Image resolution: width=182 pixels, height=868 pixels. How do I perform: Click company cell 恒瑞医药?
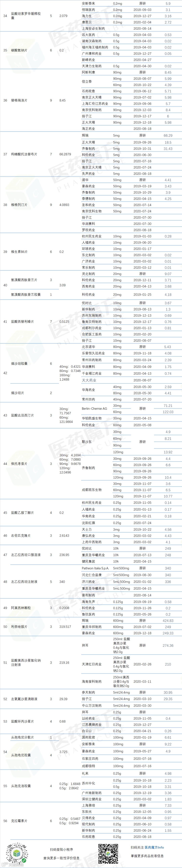click(88, 10)
